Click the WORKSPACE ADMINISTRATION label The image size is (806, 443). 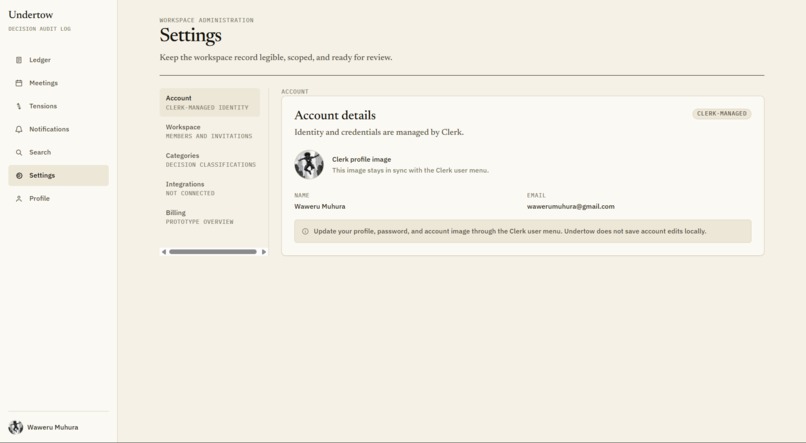click(207, 20)
